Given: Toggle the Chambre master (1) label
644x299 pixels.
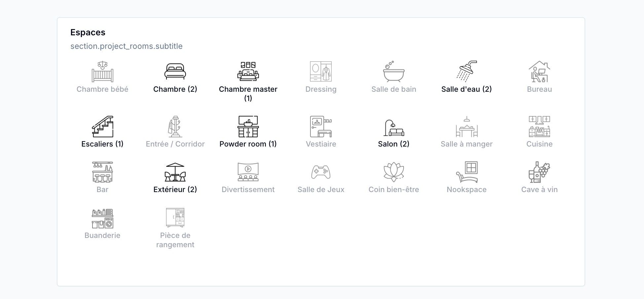Looking at the screenshot, I should tap(248, 94).
